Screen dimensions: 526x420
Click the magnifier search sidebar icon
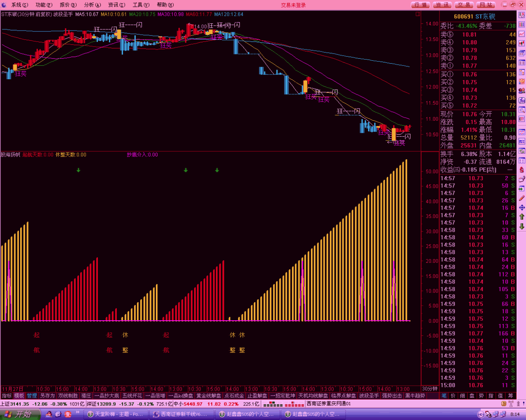522,110
